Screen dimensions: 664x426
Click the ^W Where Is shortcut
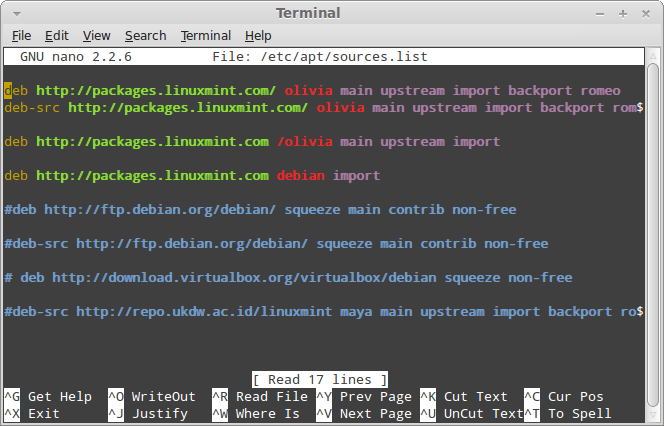click(256, 413)
